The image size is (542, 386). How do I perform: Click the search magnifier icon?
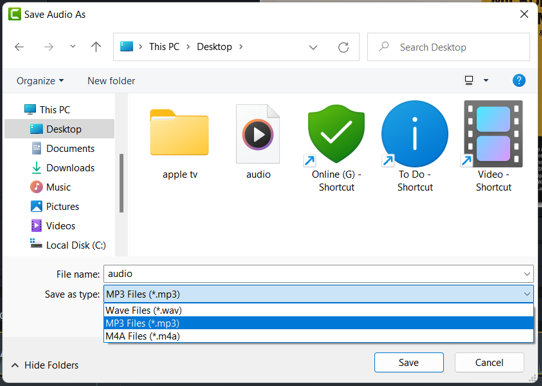(384, 47)
